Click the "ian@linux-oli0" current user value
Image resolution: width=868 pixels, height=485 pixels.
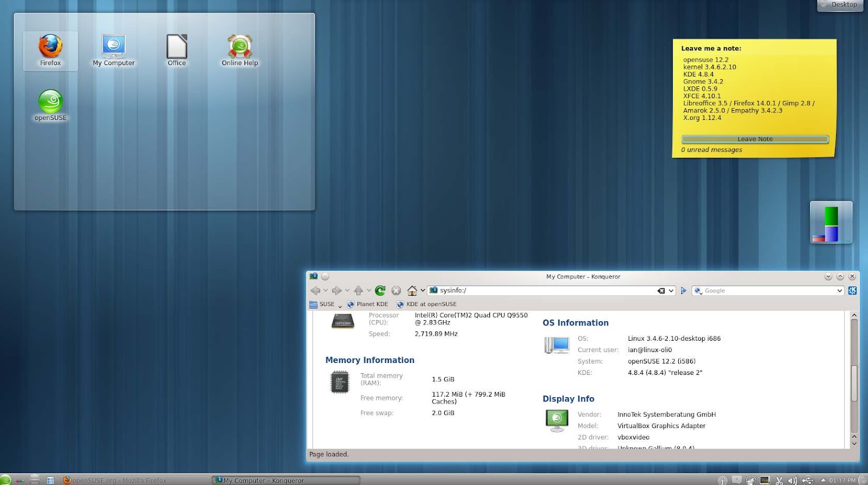pyautogui.click(x=650, y=350)
